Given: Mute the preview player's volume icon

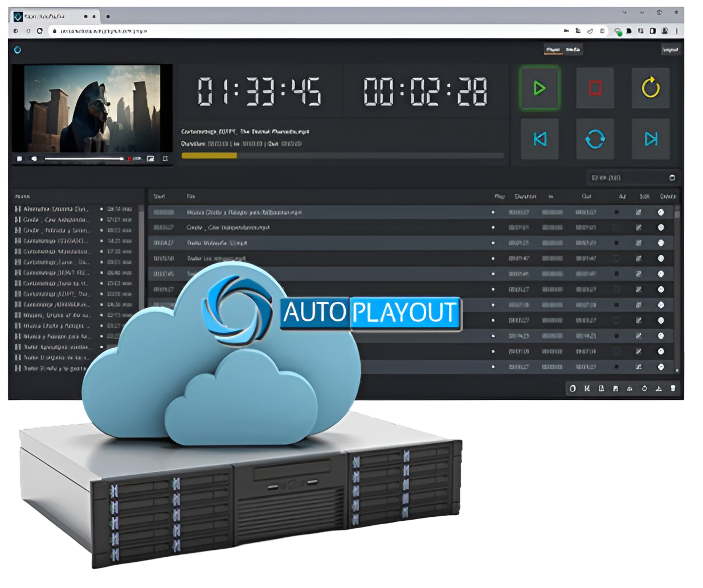Looking at the screenshot, I should (34, 158).
